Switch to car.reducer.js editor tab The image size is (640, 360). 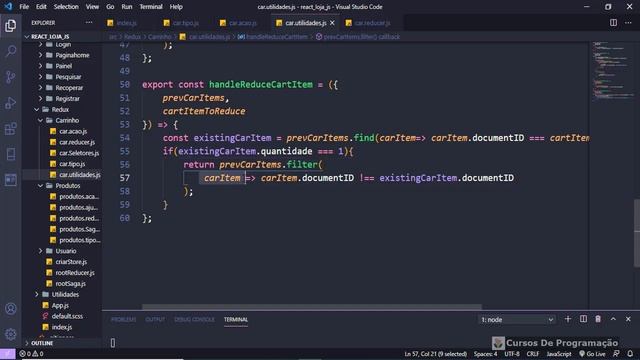click(x=372, y=23)
